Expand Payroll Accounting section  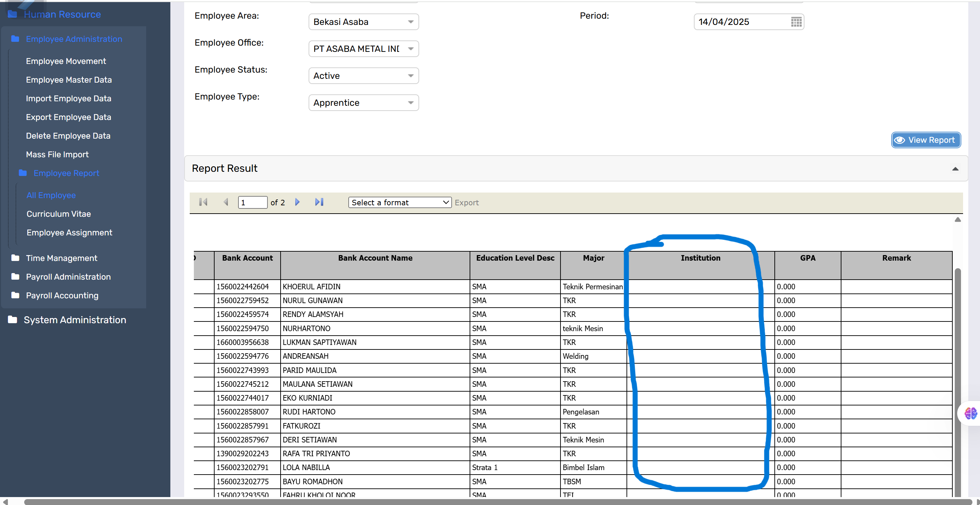[x=62, y=295]
